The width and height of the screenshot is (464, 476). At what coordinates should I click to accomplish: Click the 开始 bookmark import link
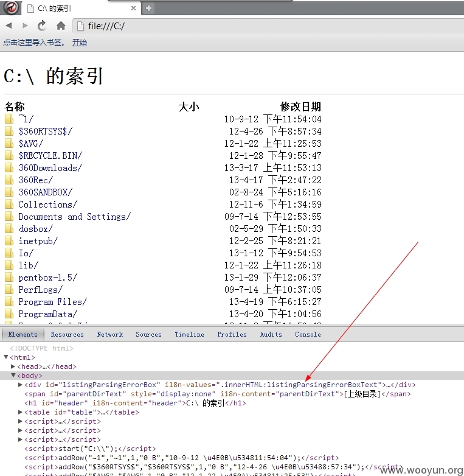pos(80,43)
